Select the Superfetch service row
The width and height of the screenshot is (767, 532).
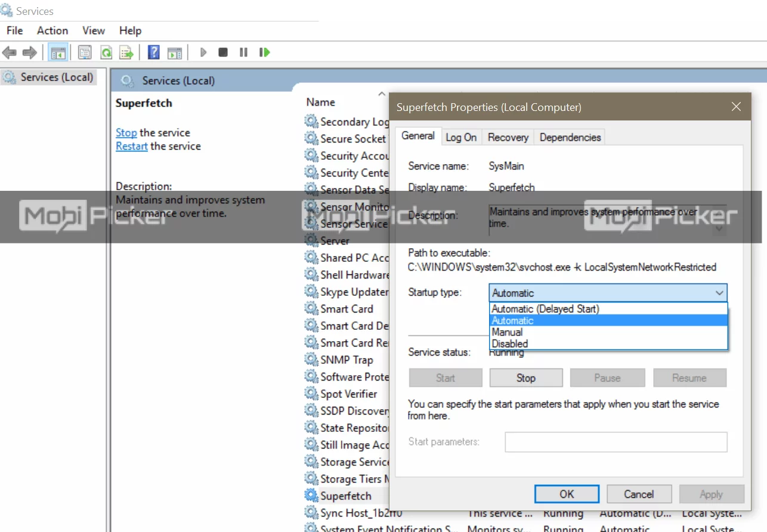[346, 496]
